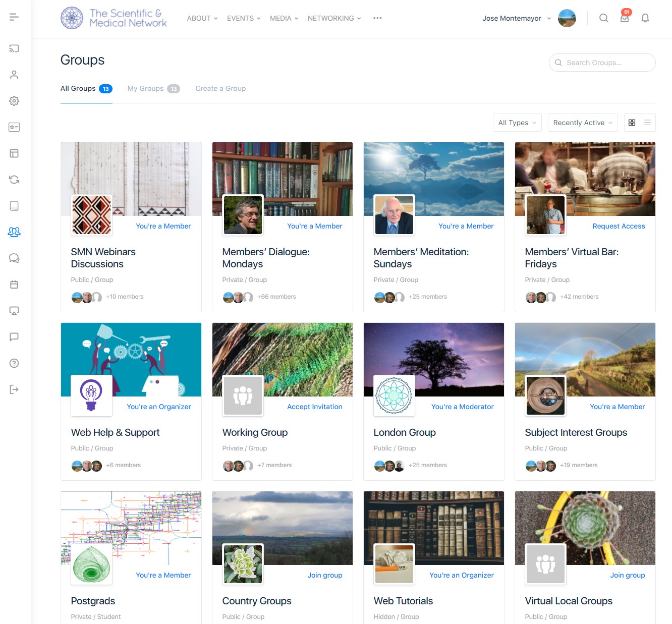Image resolution: width=672 pixels, height=624 pixels.
Task: Open the notifications bell icon
Action: click(x=645, y=18)
